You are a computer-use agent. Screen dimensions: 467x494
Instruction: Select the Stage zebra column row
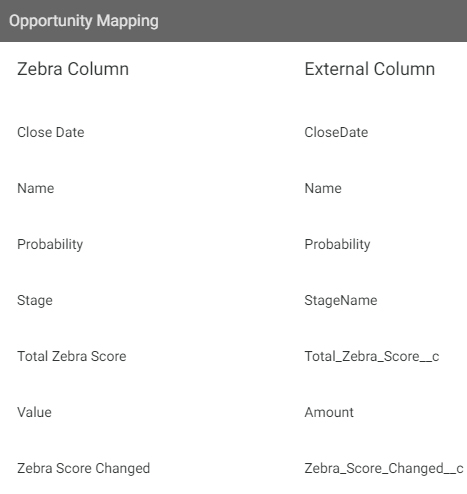(35, 301)
